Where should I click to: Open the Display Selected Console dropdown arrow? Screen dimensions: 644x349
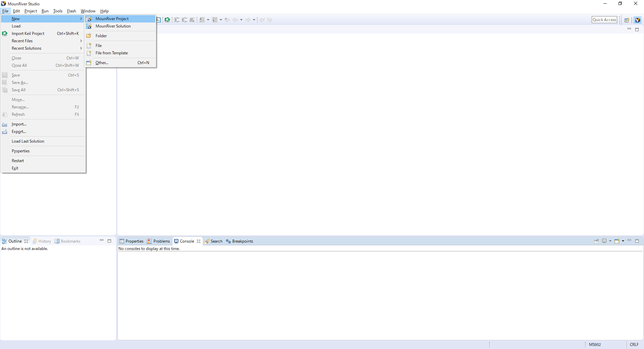610,241
